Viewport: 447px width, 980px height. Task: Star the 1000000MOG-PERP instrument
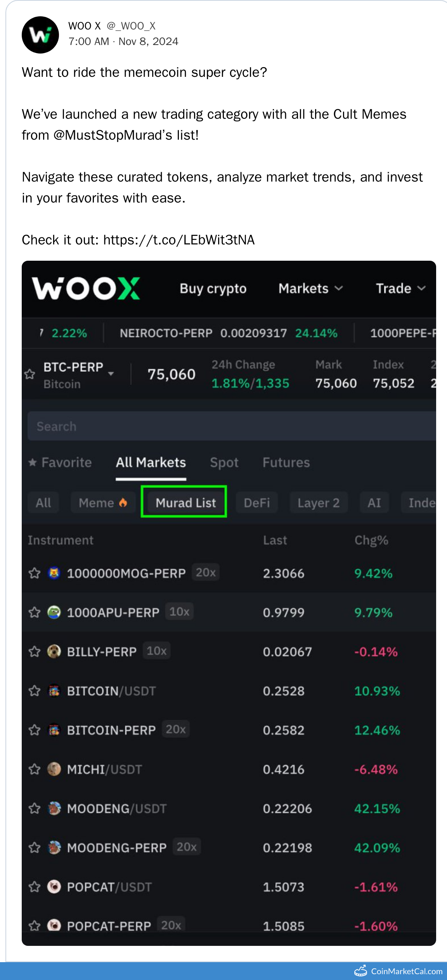[x=35, y=573]
